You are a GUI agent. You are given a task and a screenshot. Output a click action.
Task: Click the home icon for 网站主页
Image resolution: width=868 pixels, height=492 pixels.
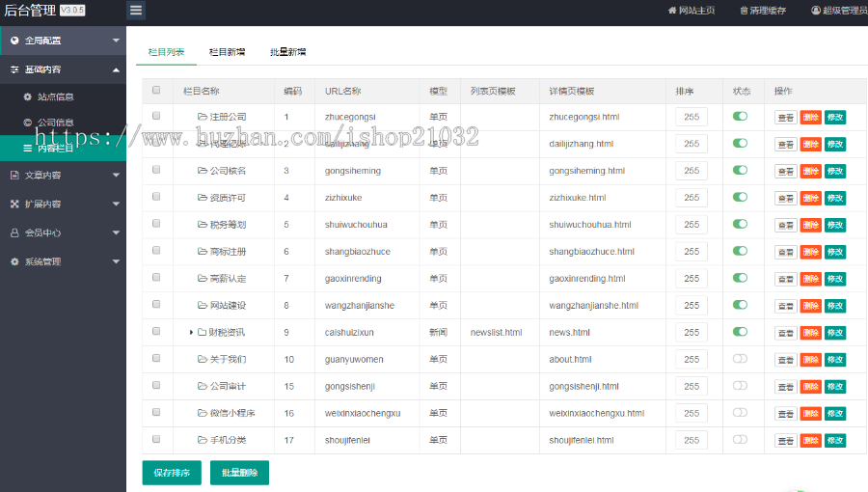point(672,11)
